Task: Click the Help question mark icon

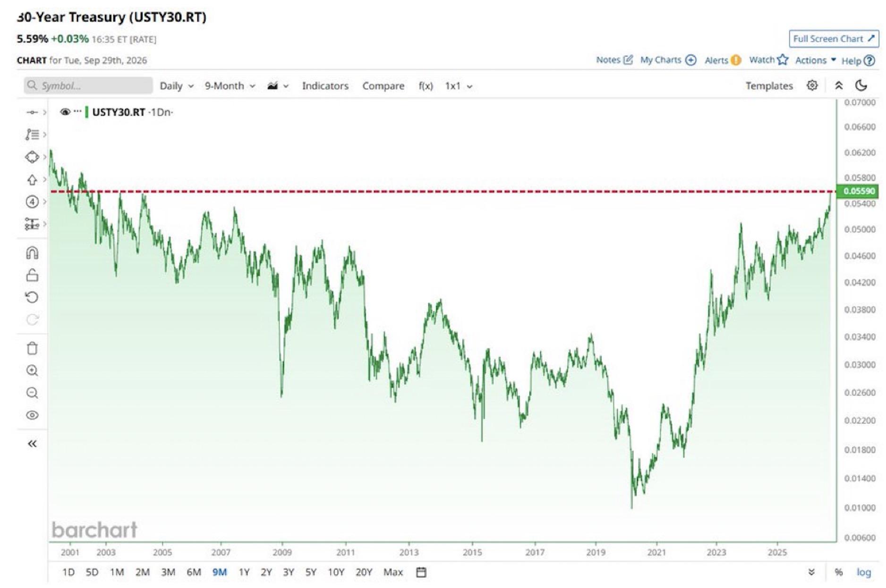Action: [x=869, y=60]
